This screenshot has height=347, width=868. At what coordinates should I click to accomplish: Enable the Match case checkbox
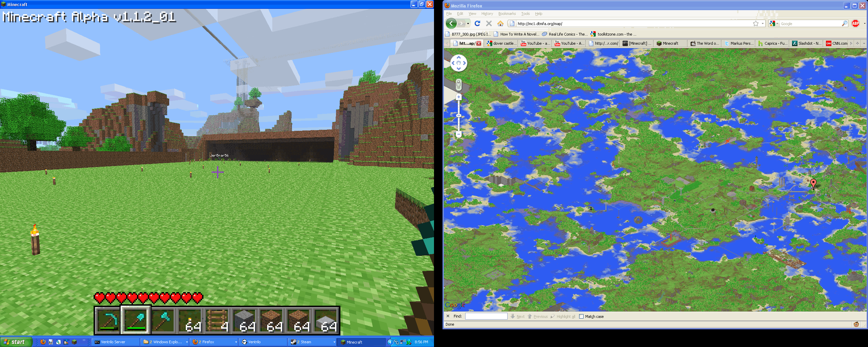581,317
